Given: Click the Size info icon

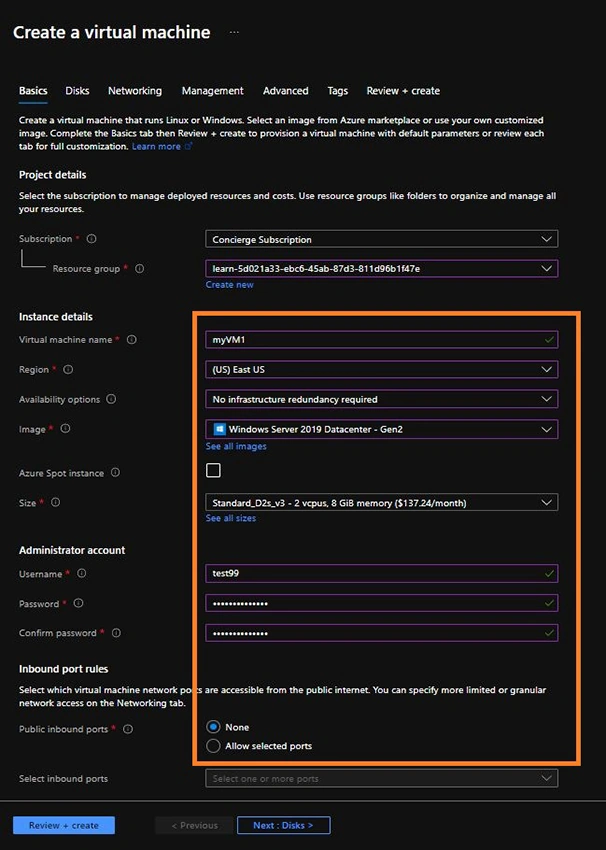Looking at the screenshot, I should 55,503.
